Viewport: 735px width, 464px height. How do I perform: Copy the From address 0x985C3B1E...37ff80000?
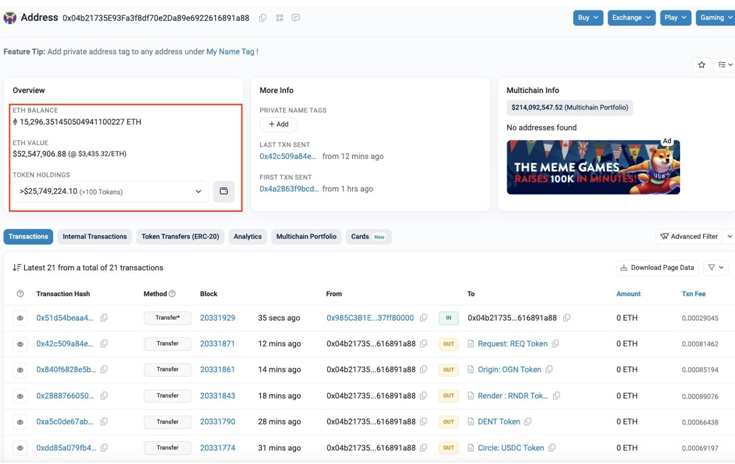tap(423, 318)
